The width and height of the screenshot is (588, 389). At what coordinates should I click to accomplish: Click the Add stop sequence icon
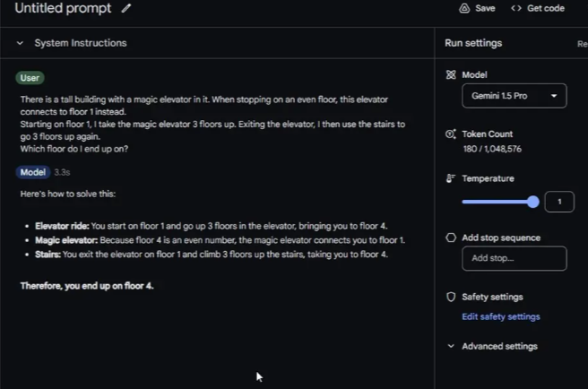(451, 238)
